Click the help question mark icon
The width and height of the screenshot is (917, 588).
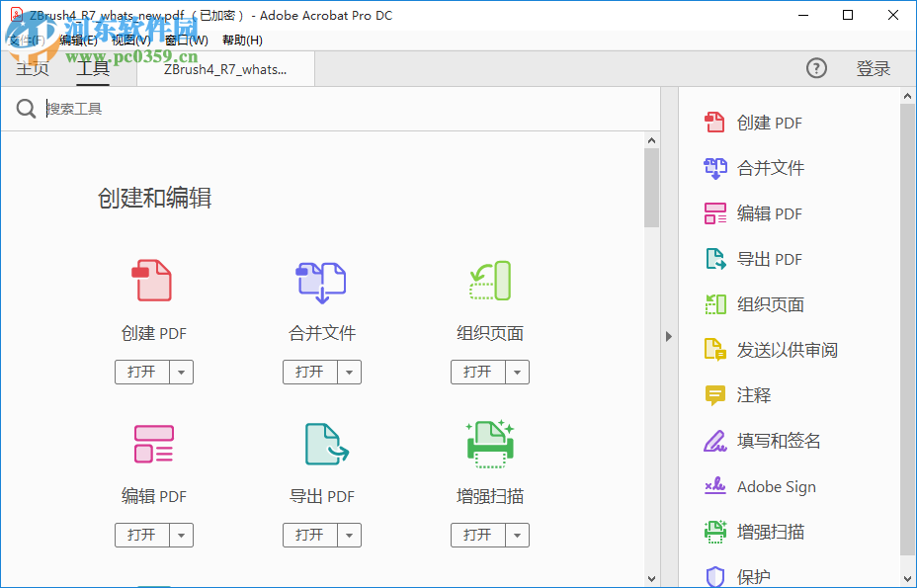816,68
